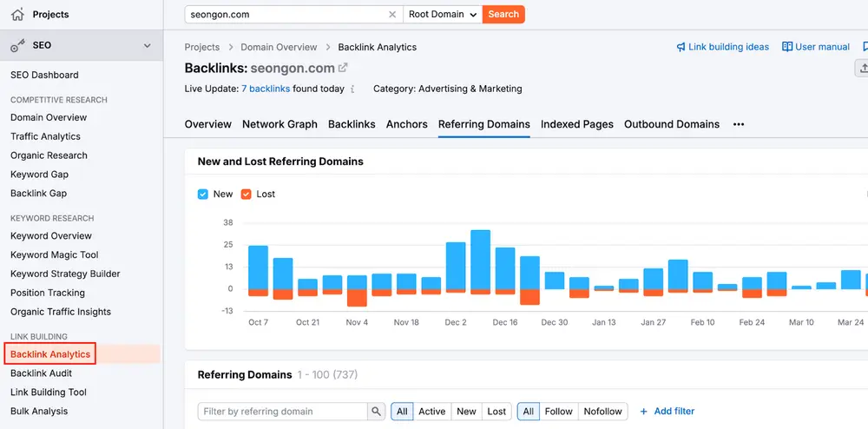
Task: Uncheck the Lost series checkbox
Action: (246, 195)
